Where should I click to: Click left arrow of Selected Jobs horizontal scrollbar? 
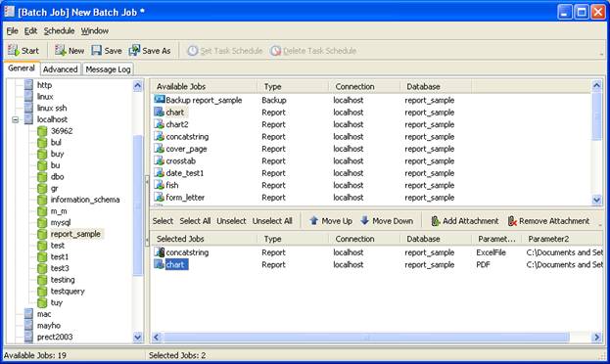click(x=157, y=338)
